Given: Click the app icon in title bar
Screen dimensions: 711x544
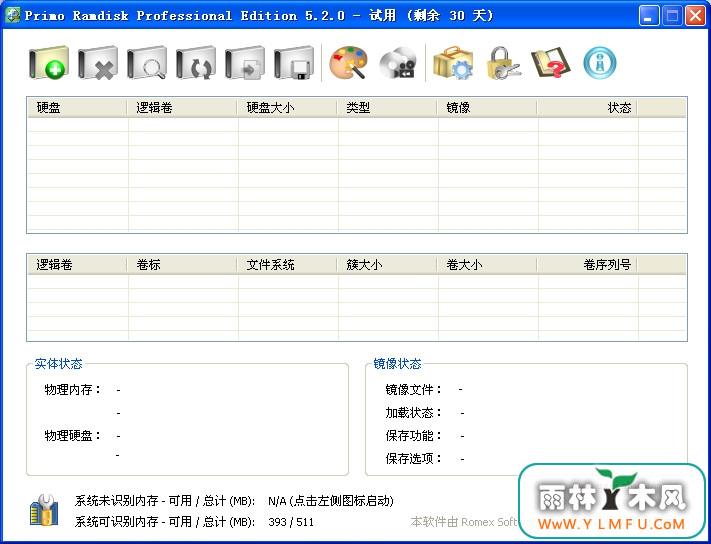Looking at the screenshot, I should coord(12,15).
